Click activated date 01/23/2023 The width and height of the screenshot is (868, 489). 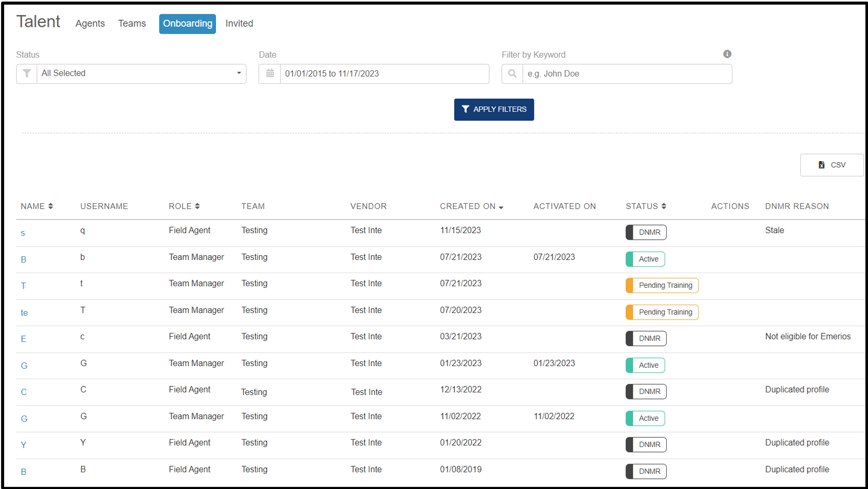554,364
